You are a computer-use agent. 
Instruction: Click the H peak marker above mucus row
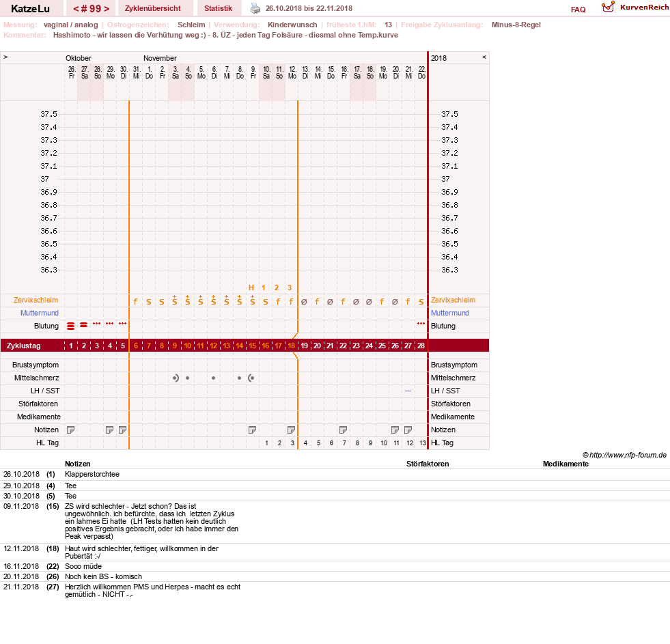click(251, 288)
